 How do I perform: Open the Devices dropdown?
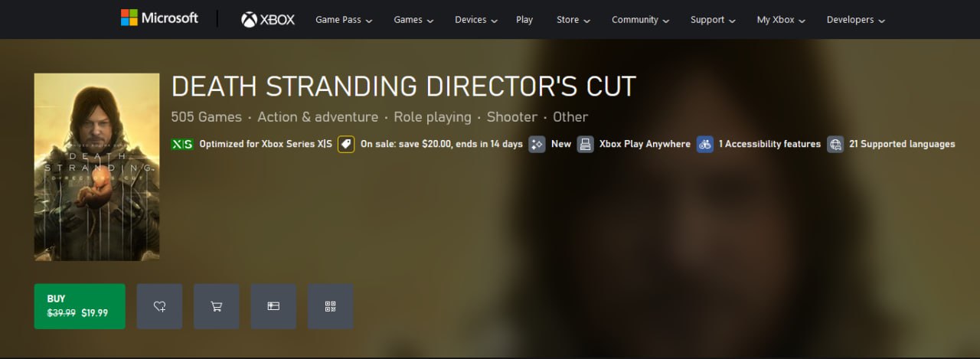tap(476, 20)
